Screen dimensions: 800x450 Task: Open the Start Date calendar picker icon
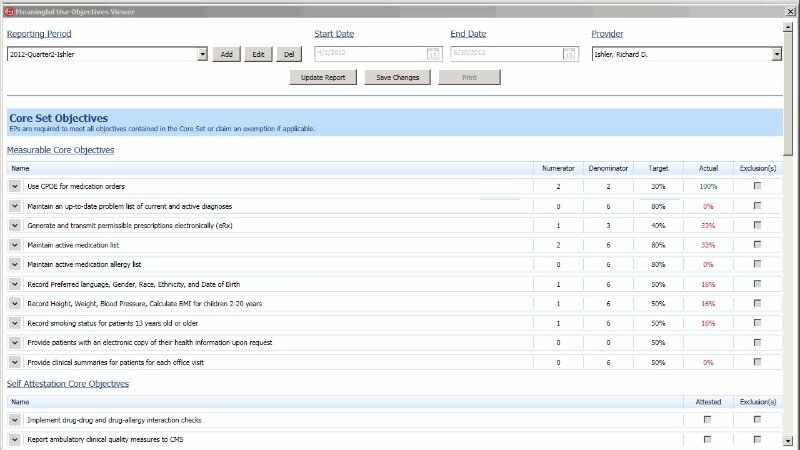(x=433, y=54)
